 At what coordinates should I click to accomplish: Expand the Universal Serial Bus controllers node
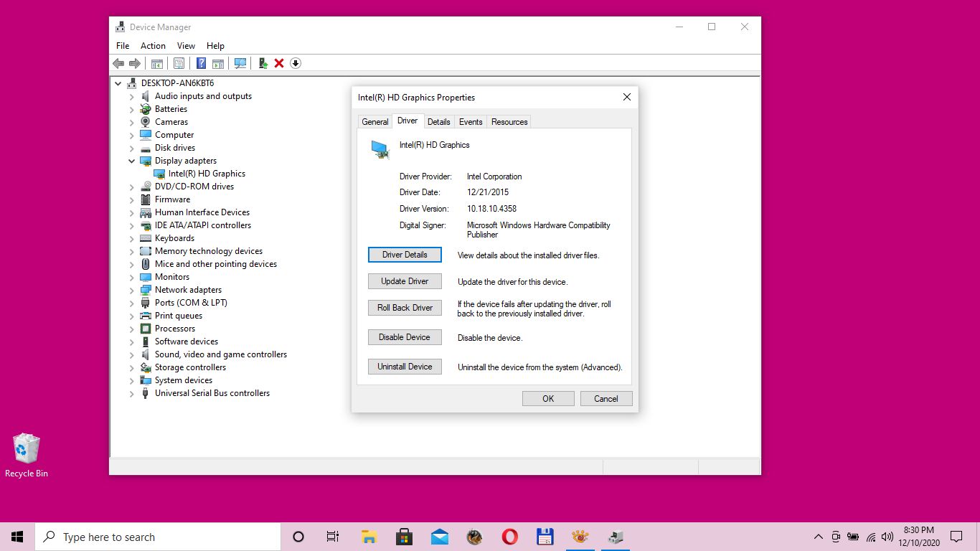coord(132,394)
